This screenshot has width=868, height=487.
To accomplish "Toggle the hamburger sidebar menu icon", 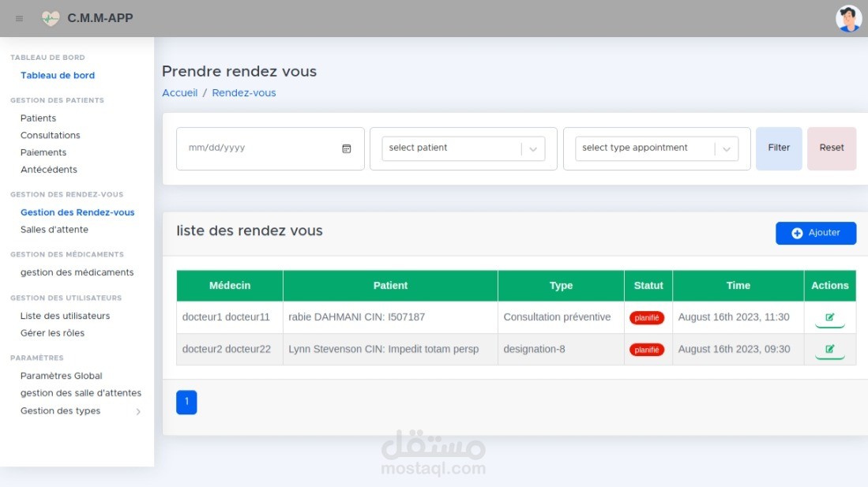I will (x=20, y=19).
